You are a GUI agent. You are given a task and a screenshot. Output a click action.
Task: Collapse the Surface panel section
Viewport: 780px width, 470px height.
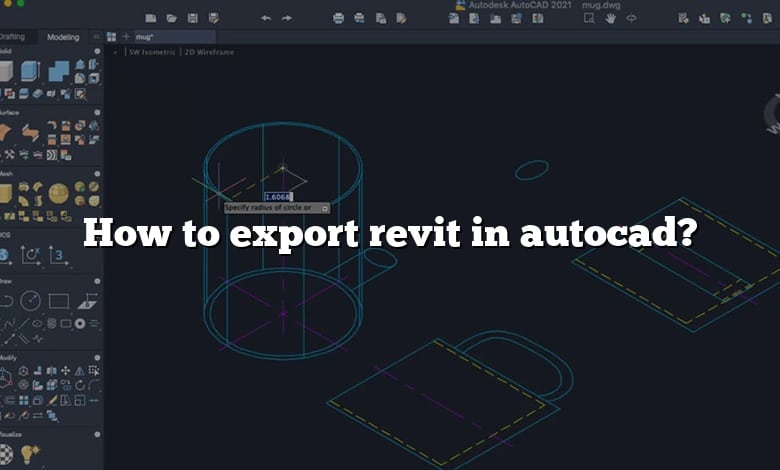(x=97, y=114)
